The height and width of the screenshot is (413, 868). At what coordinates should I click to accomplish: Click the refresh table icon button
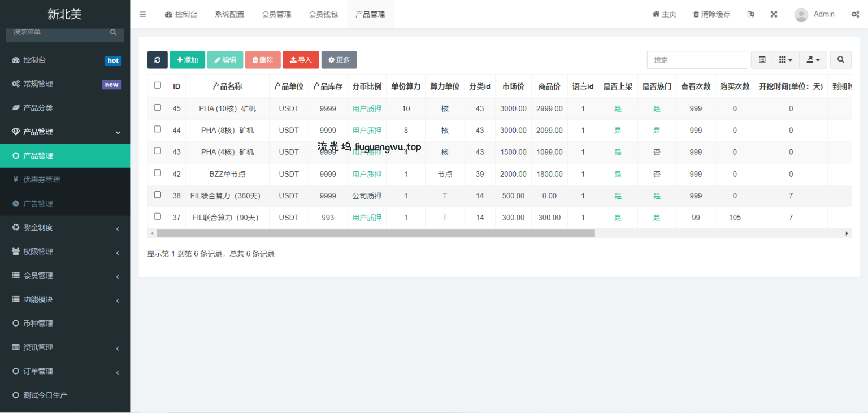click(x=157, y=60)
